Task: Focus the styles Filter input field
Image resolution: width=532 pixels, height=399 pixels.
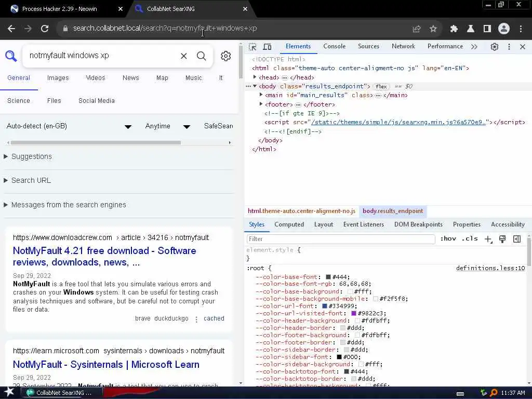Action: pos(341,239)
